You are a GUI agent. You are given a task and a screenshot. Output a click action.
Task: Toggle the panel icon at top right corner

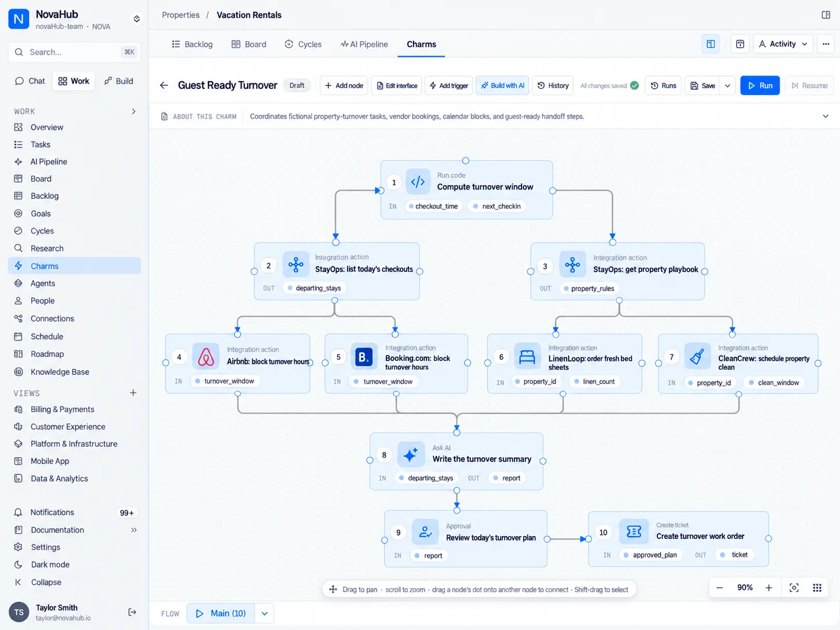click(826, 15)
